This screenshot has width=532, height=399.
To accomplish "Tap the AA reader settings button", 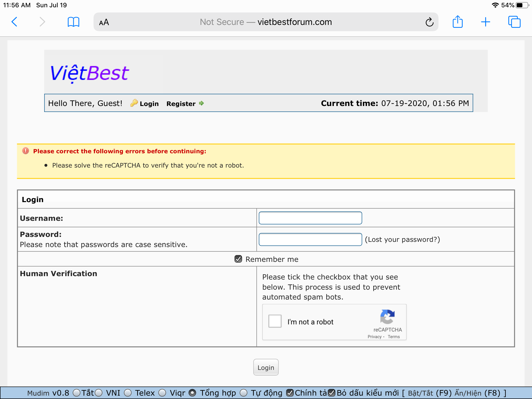I will pyautogui.click(x=104, y=22).
